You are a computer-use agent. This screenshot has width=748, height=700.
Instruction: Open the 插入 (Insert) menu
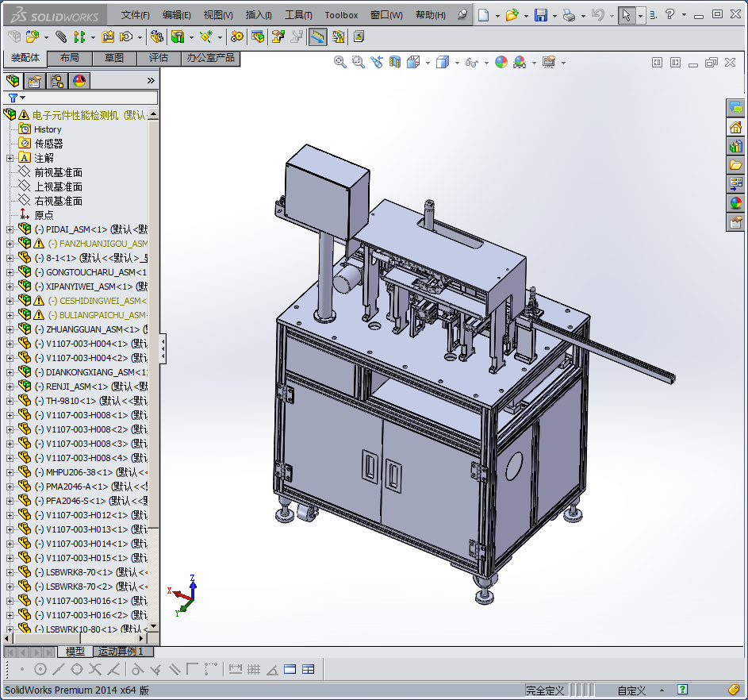click(258, 15)
